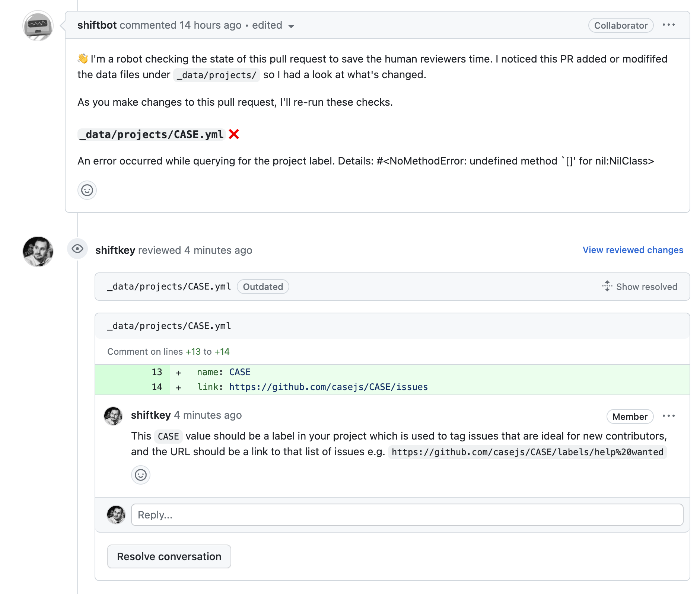Add emoji reaction to shiftbot comment
700x594 pixels.
pos(87,190)
